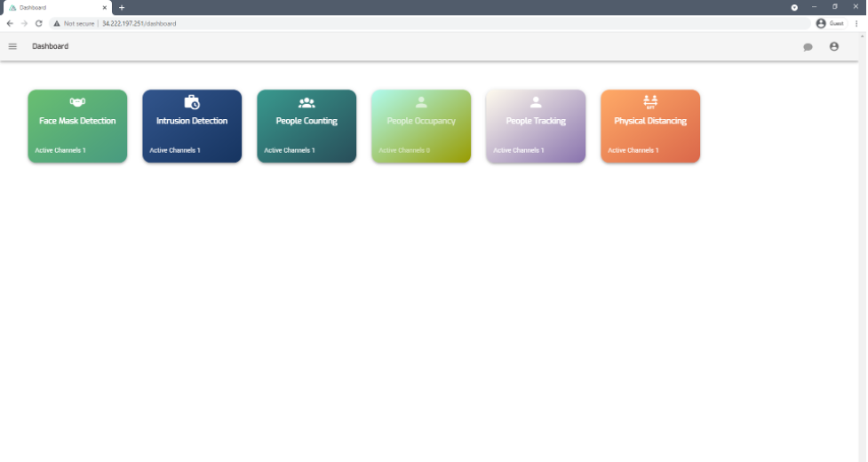Go forward in browser history
Viewport: 868px width, 462px height.
click(24, 23)
